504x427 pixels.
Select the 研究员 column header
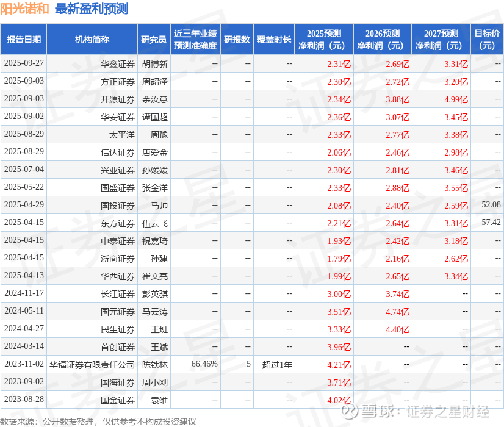coord(154,39)
